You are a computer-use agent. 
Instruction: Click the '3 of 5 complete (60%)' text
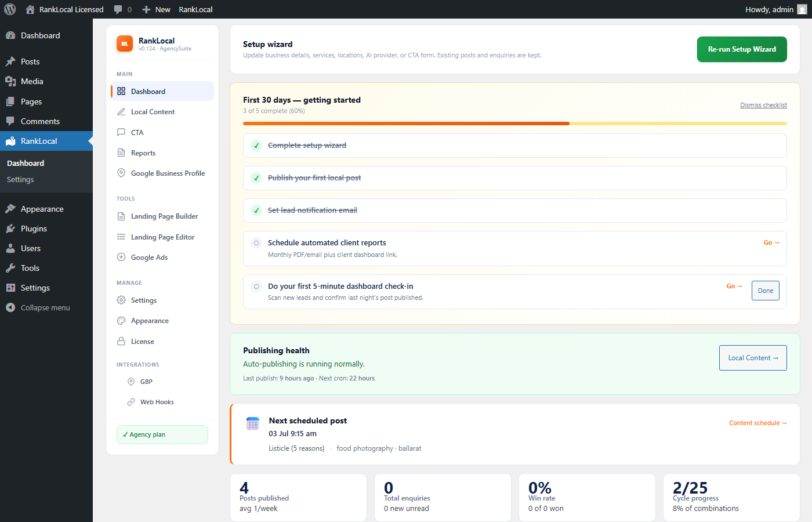[274, 111]
